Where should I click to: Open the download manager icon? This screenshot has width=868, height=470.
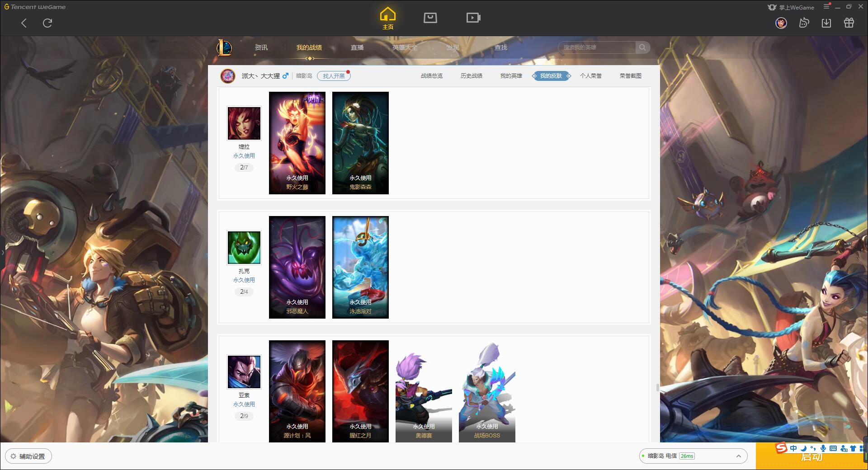[826, 23]
